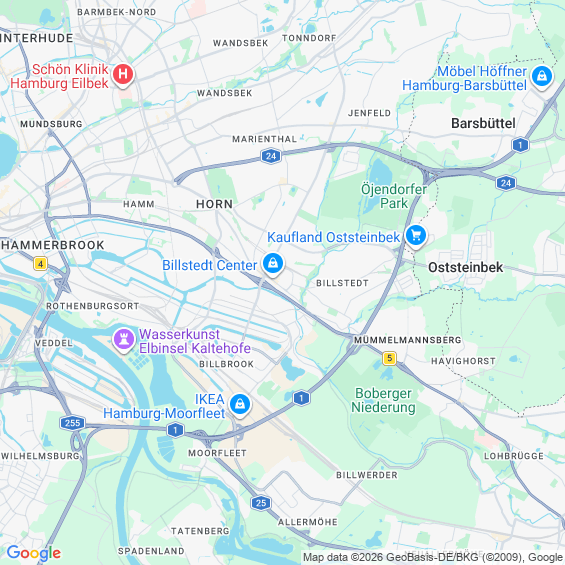Select the Möbel Höffner shopping pin

click(542, 77)
